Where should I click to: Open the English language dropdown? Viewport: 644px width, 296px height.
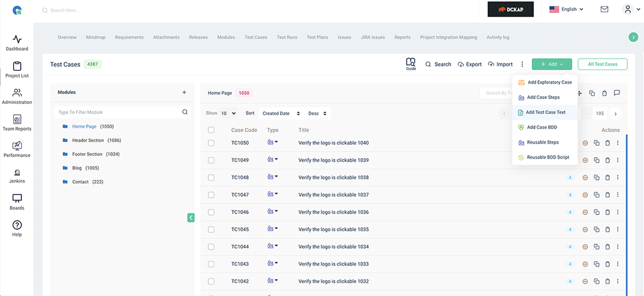pyautogui.click(x=566, y=9)
